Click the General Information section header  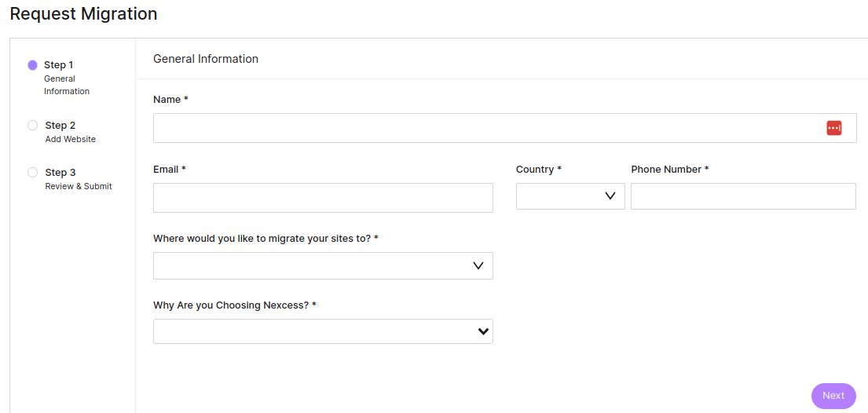[x=206, y=59]
